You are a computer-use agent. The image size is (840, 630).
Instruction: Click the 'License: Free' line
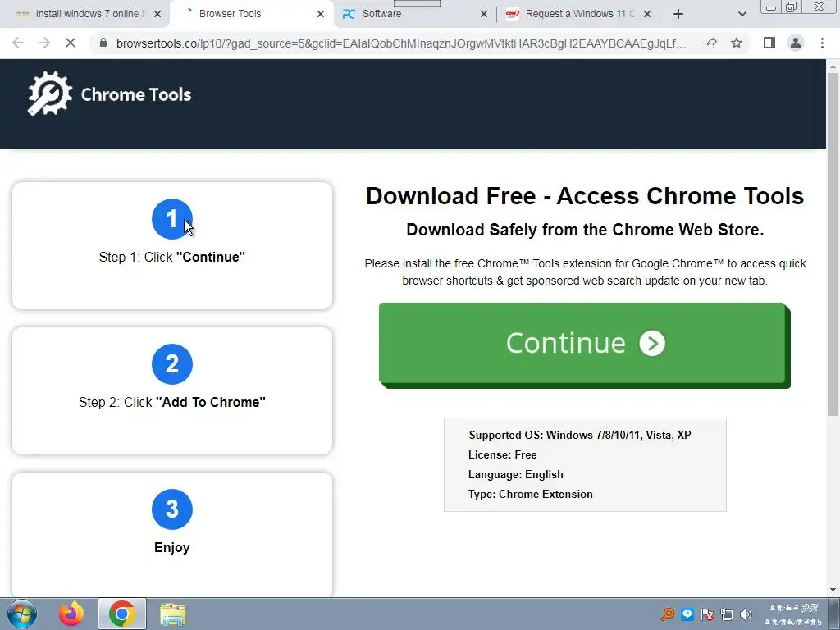point(503,454)
